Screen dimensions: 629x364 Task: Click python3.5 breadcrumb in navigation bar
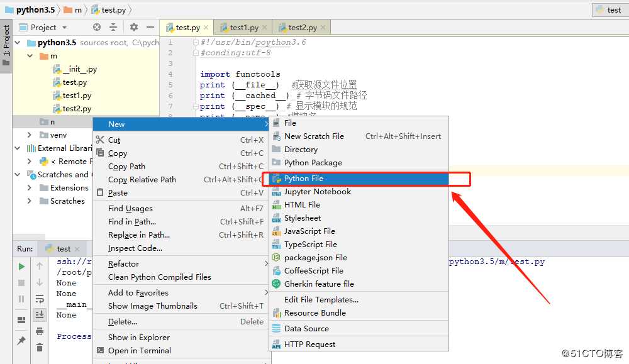coord(30,9)
